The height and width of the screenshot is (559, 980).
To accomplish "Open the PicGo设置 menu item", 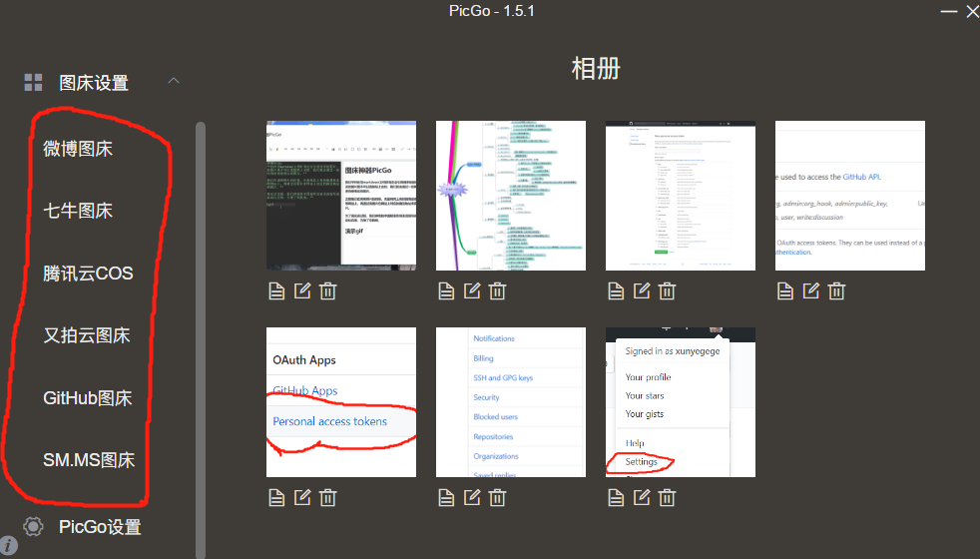I will click(100, 526).
